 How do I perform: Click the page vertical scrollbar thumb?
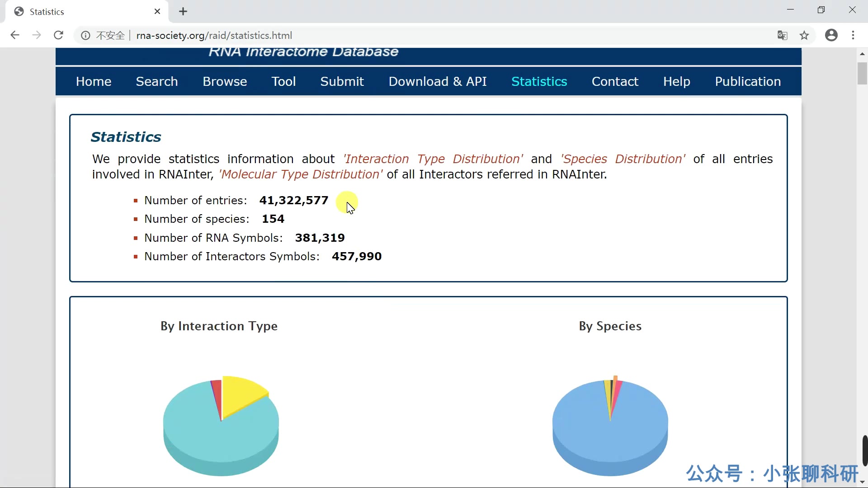tap(862, 73)
